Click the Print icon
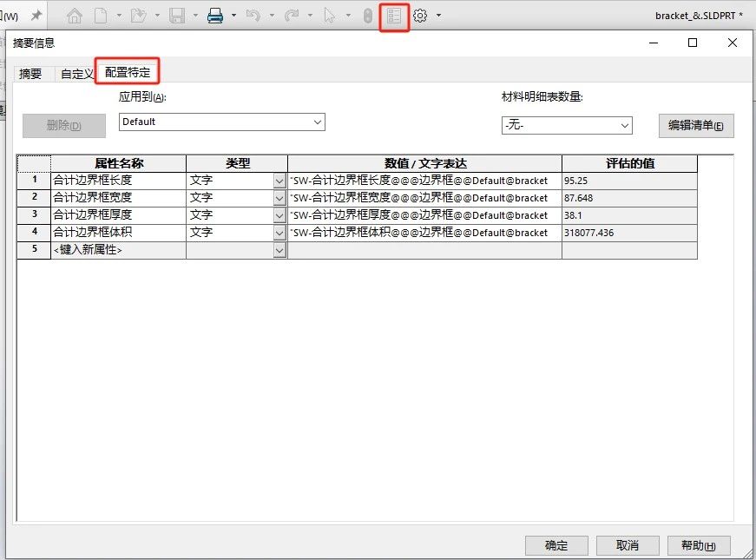The image size is (756, 560). pyautogui.click(x=215, y=16)
